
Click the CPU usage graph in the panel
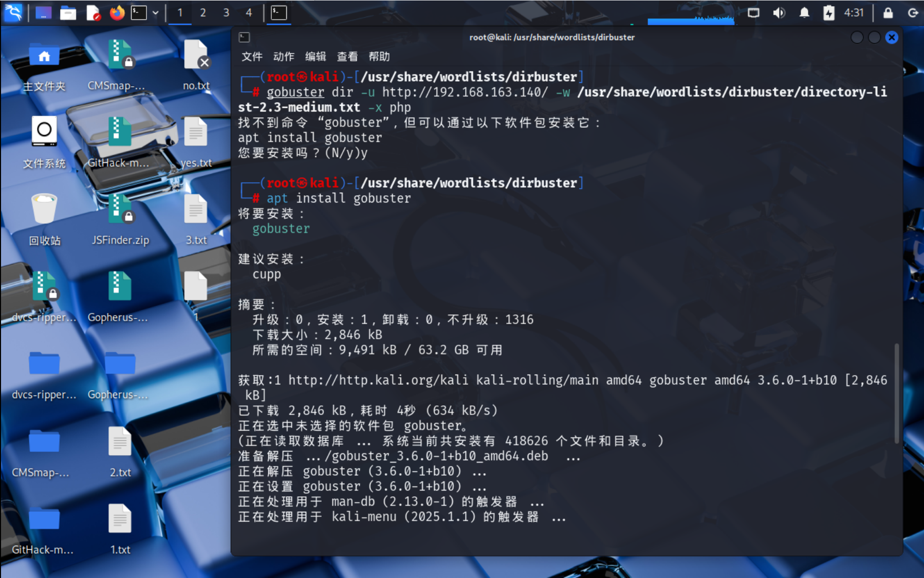[x=691, y=20]
